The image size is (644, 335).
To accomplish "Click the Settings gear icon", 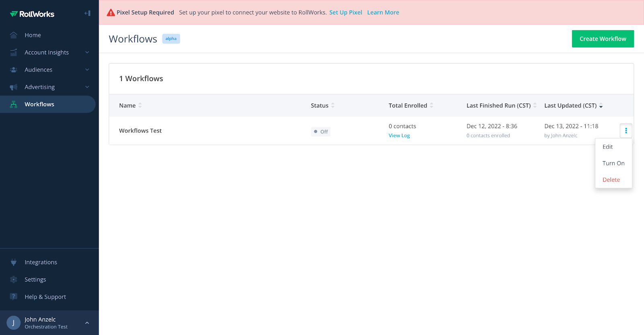I will pyautogui.click(x=14, y=279).
